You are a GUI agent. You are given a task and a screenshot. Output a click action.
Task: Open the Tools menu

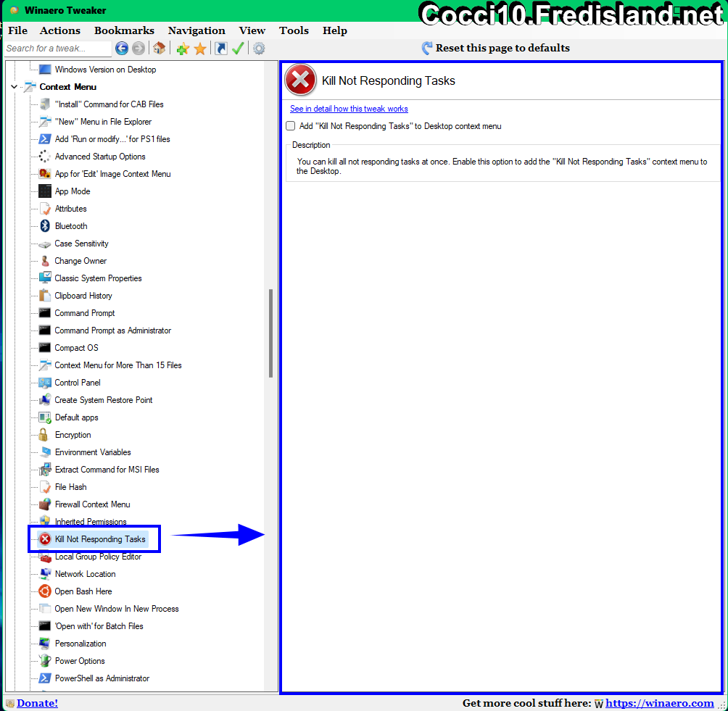click(294, 30)
